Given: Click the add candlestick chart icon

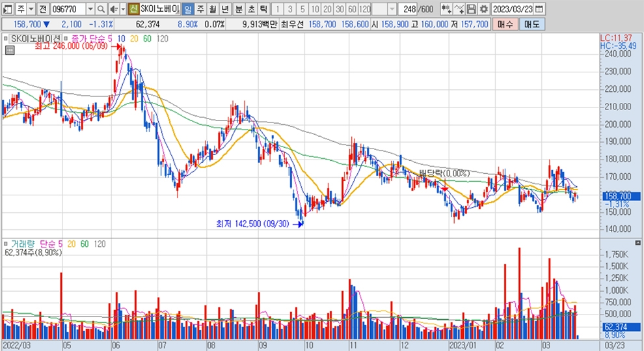Looking at the screenshot, I should click(x=446, y=8).
